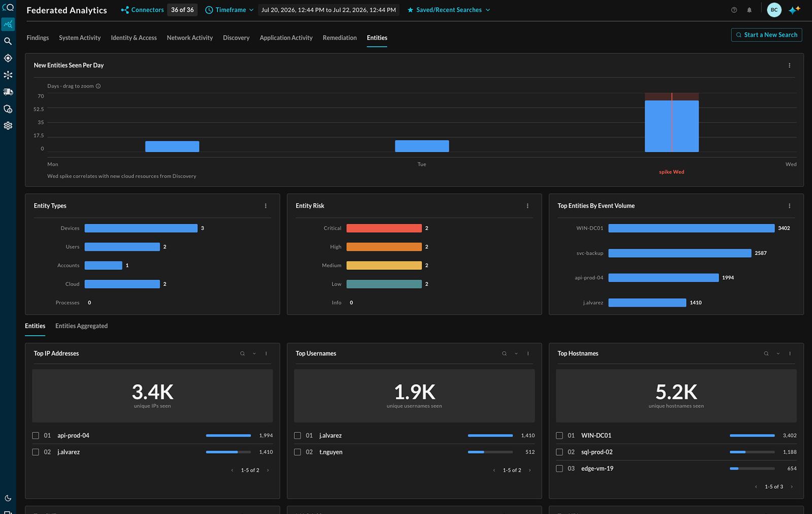Go to previous page of Top Usernames
The image size is (812, 514).
[494, 470]
